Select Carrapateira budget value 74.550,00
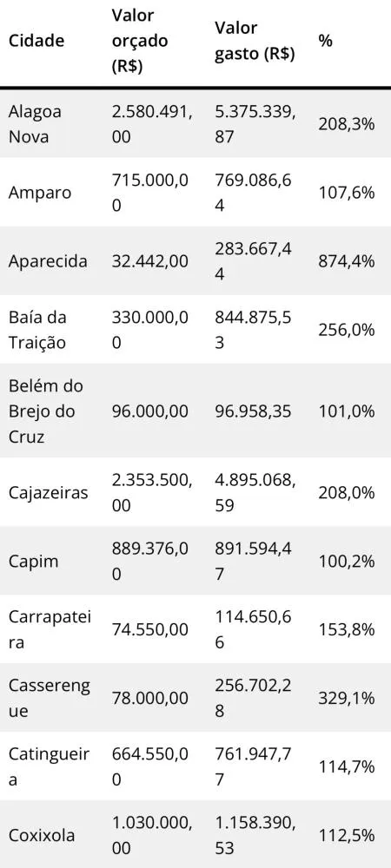This screenshot has height=868, width=391. point(149,629)
